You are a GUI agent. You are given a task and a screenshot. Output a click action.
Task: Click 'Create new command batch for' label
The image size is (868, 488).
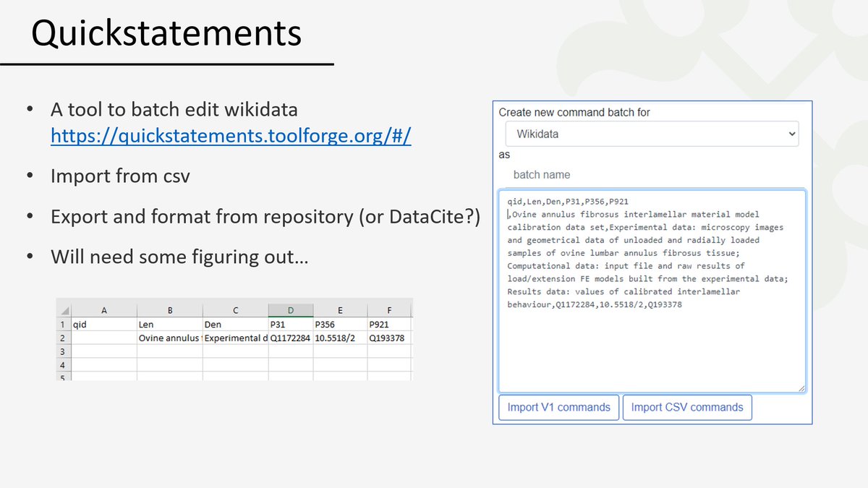(x=574, y=112)
